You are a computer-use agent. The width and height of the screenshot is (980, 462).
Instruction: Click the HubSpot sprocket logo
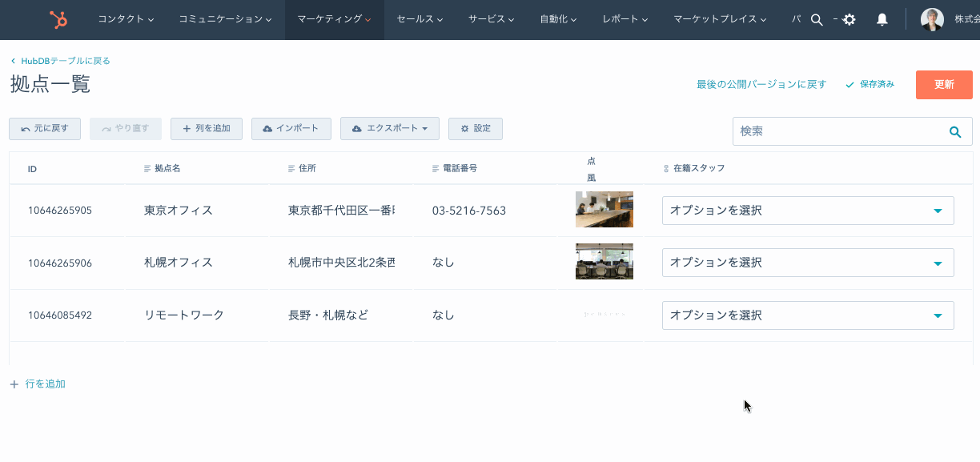tap(58, 20)
